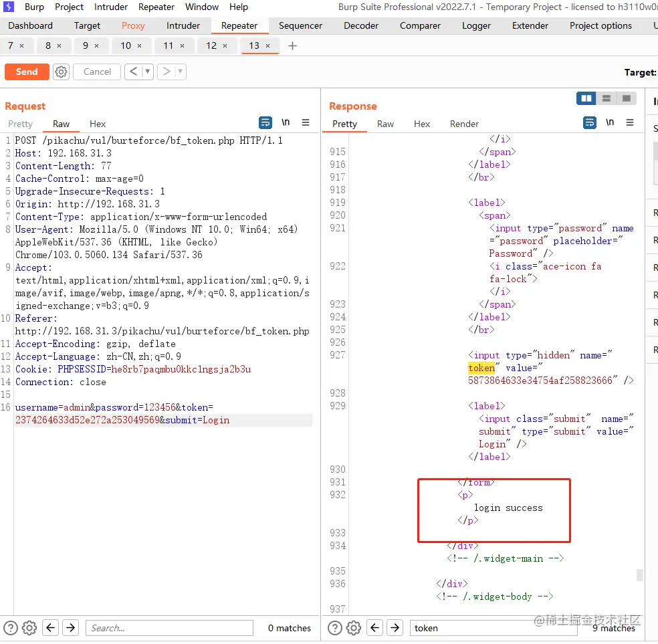The image size is (658, 644).
Task: Click PHPSESSID cookie value in request
Action: (181, 369)
